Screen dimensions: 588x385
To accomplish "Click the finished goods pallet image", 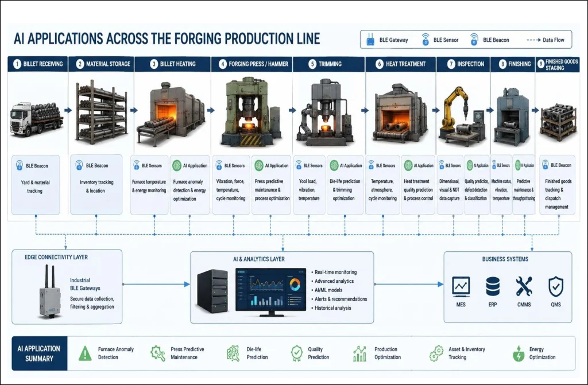I will tap(558, 124).
